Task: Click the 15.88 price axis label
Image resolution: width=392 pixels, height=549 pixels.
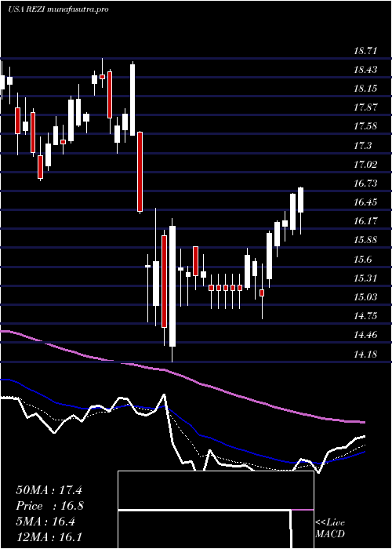Action: [365, 240]
